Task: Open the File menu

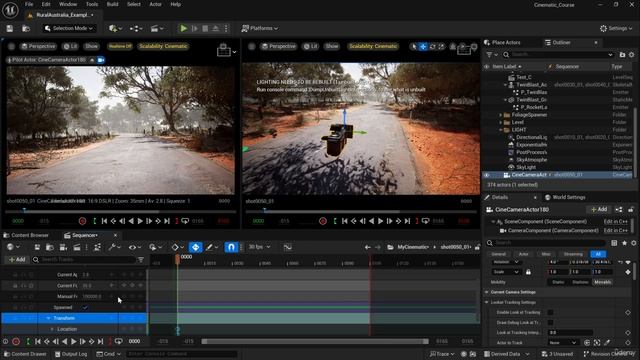Action: point(29,4)
